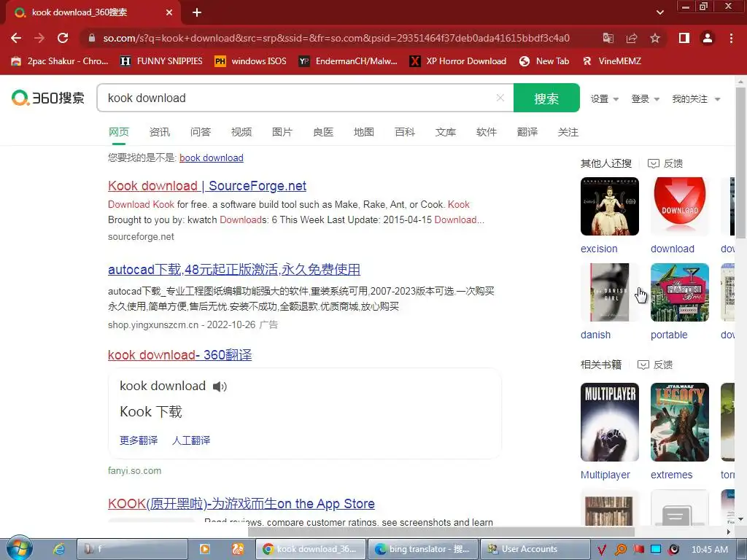Switch to the 文库 tab
Screen dimensions: 747x560
click(x=446, y=132)
